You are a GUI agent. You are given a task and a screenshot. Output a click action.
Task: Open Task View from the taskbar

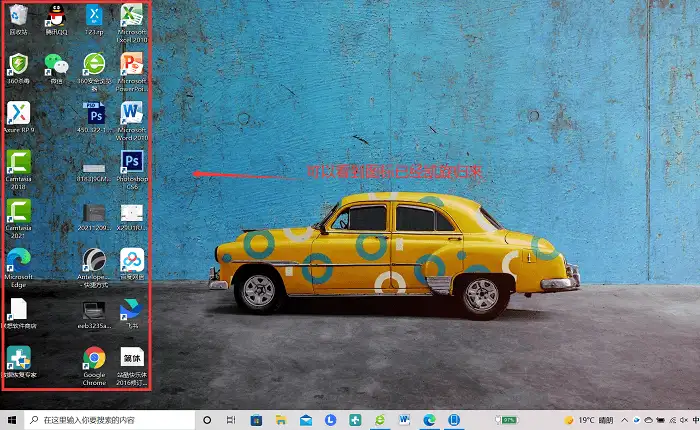[231, 420]
